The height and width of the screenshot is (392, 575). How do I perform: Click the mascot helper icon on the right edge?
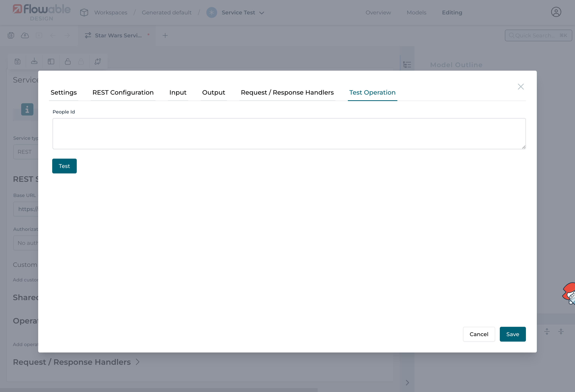click(x=569, y=293)
